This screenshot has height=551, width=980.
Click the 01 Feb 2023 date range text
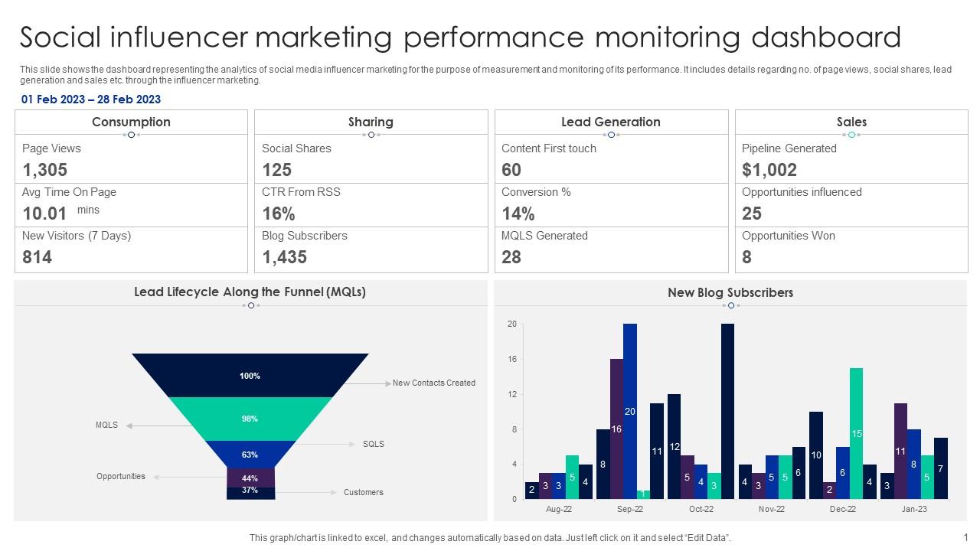pyautogui.click(x=91, y=99)
